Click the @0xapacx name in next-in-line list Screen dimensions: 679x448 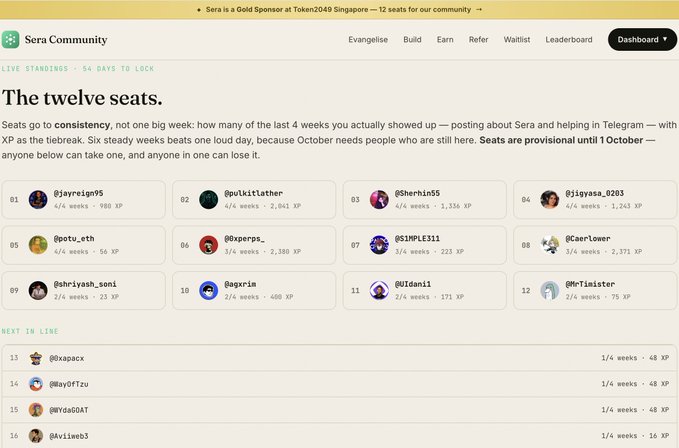tap(67, 358)
